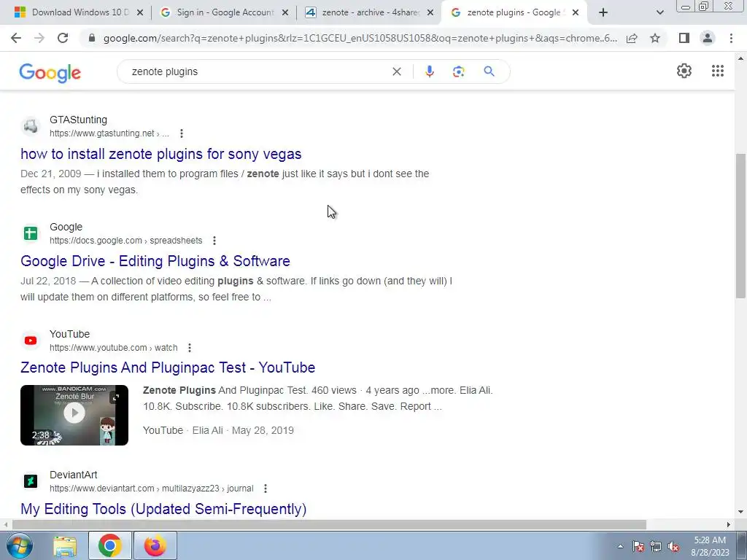Open how to install zenote plugins link
Viewport: 747px width, 560px height.
click(161, 154)
